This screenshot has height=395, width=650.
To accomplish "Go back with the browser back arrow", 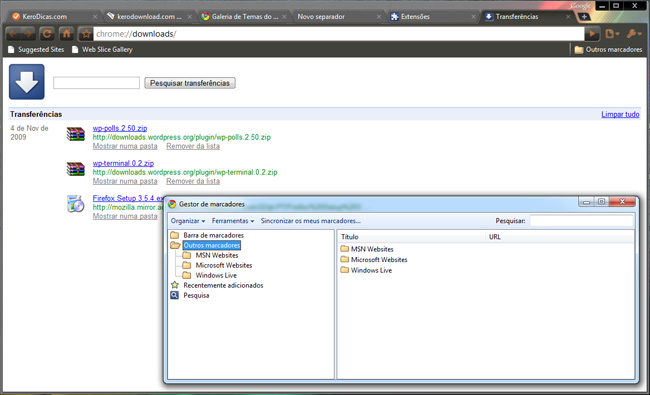I will pos(13,34).
